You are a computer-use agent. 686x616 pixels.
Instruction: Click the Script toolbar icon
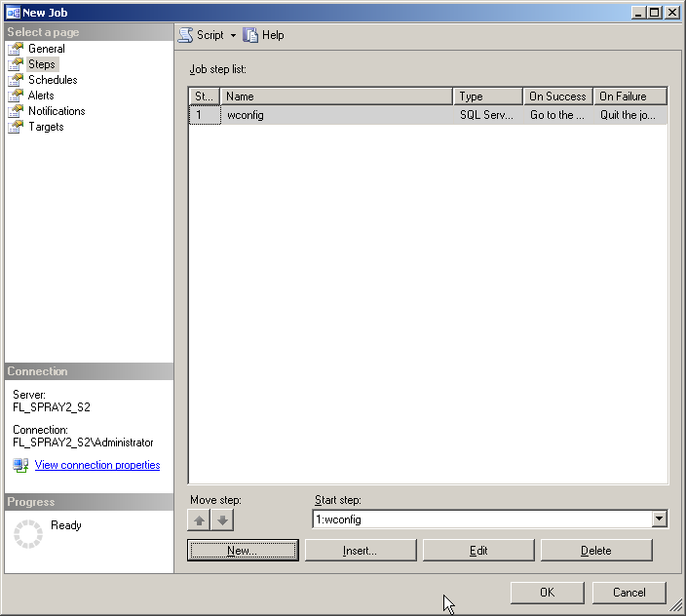click(185, 35)
